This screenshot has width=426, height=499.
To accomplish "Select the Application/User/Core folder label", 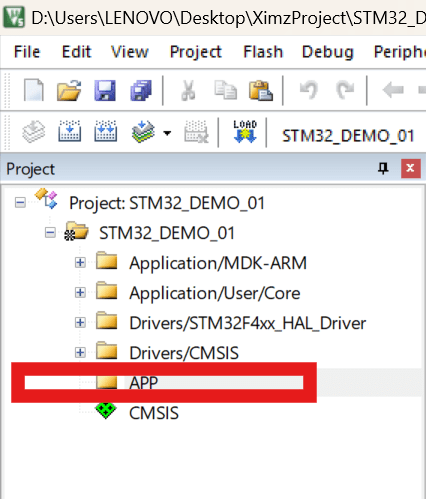I will click(215, 293).
